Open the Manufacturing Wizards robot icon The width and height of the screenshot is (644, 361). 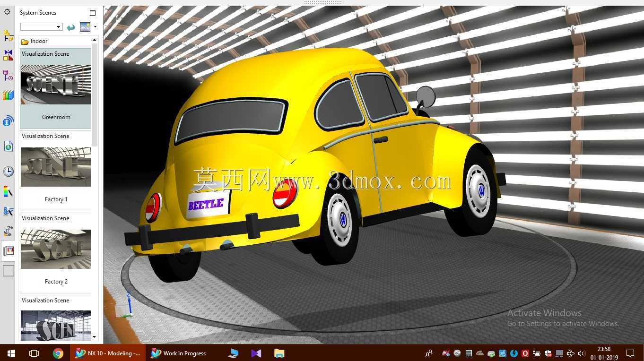pyautogui.click(x=8, y=231)
